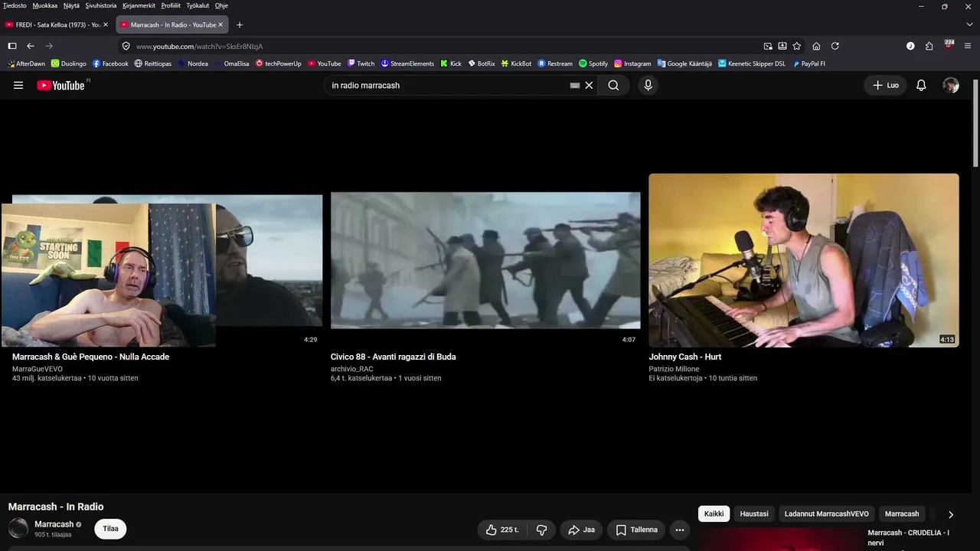The height and width of the screenshot is (551, 980).
Task: Open the AfterDawn bookmark
Action: [26, 64]
